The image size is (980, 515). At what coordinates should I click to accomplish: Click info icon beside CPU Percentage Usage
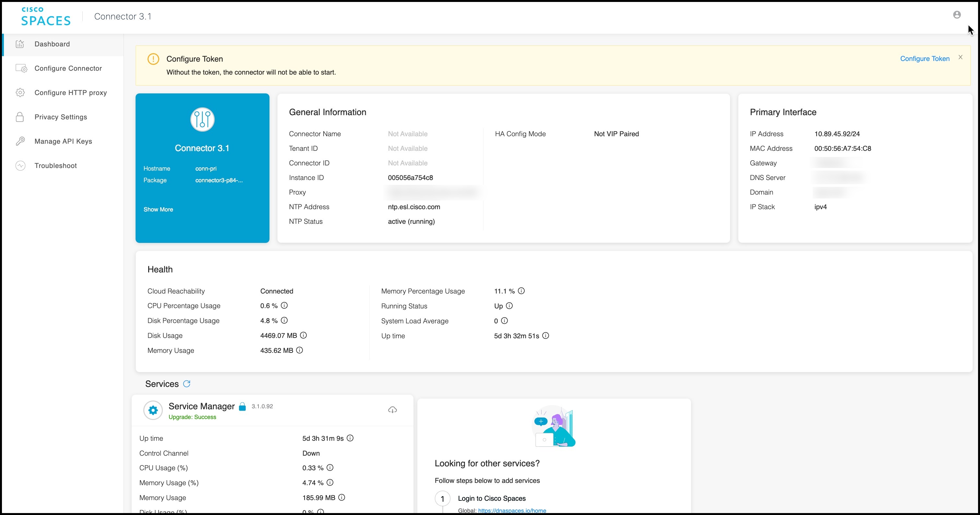coord(284,305)
